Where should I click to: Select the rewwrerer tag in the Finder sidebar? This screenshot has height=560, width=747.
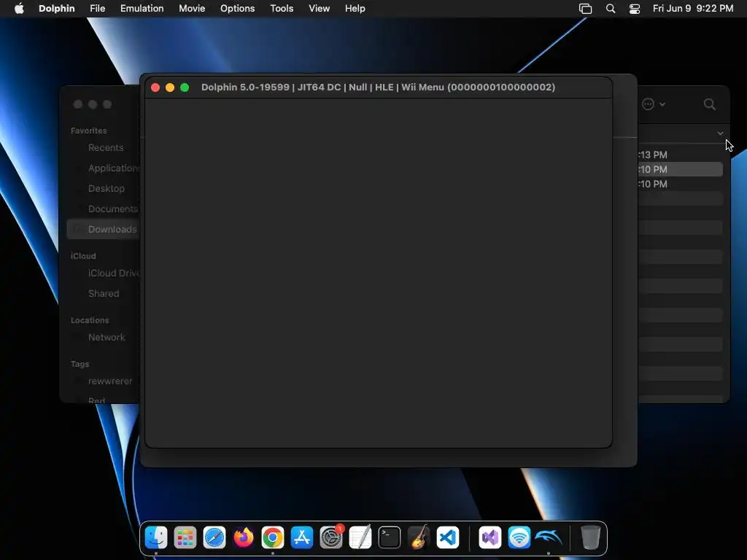click(x=110, y=381)
